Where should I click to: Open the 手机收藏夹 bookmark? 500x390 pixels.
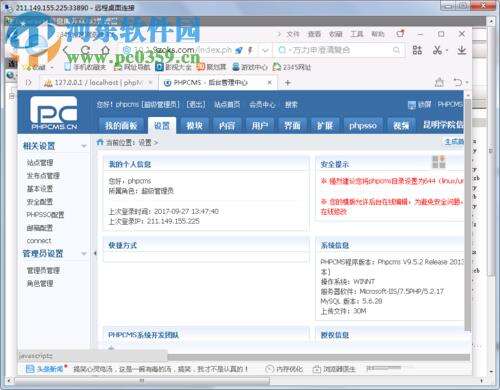tap(85, 67)
